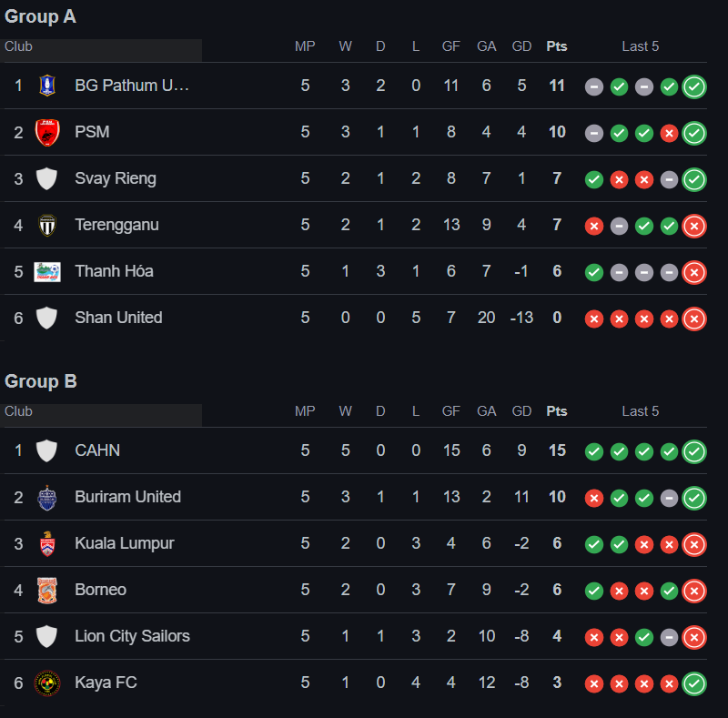Viewport: 728px width, 718px height.
Task: Click the Group B heading
Action: [41, 381]
